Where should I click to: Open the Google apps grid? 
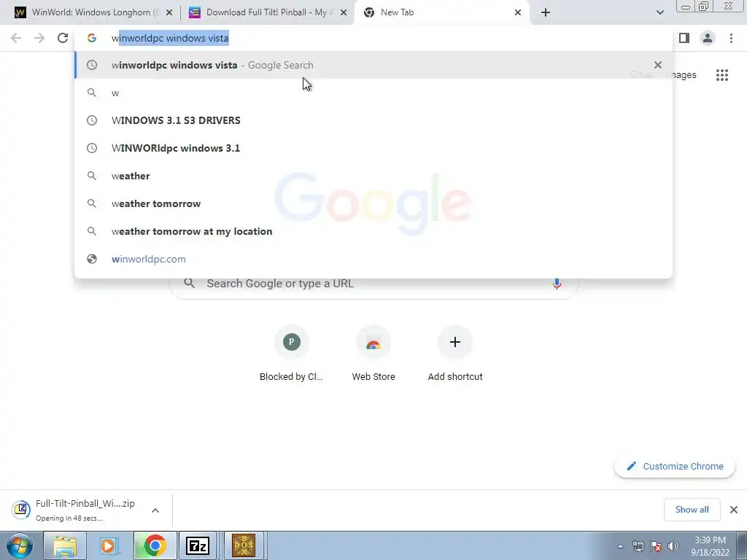tap(722, 75)
